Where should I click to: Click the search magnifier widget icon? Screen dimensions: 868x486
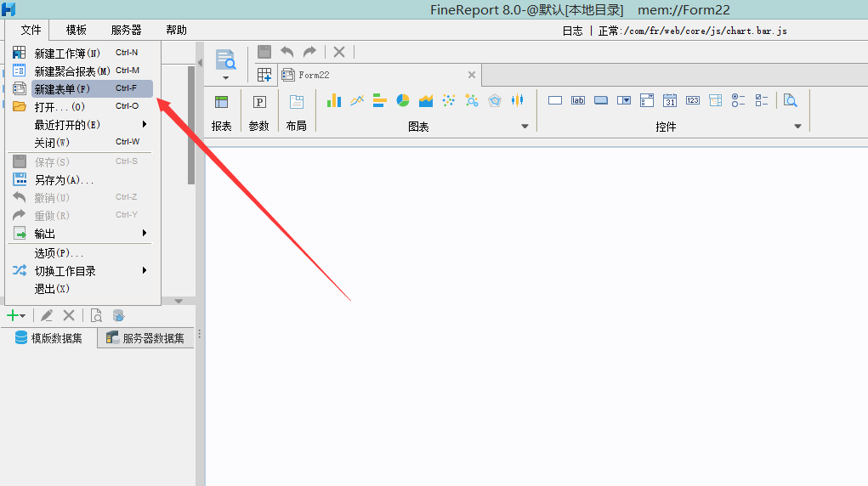791,100
